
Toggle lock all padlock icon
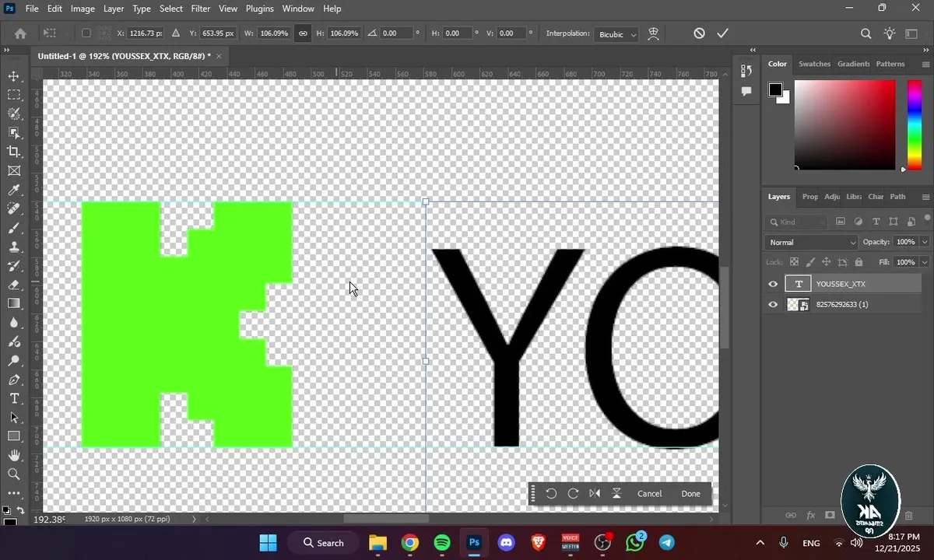click(x=859, y=263)
